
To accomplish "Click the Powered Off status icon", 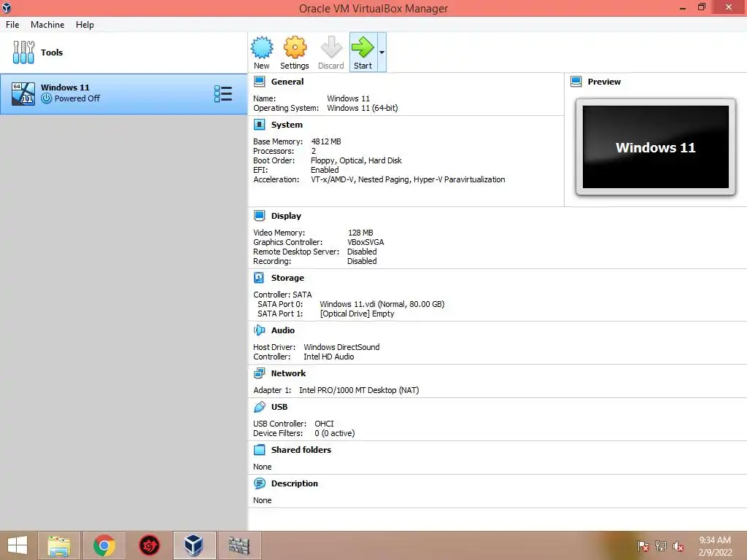I will (x=46, y=98).
